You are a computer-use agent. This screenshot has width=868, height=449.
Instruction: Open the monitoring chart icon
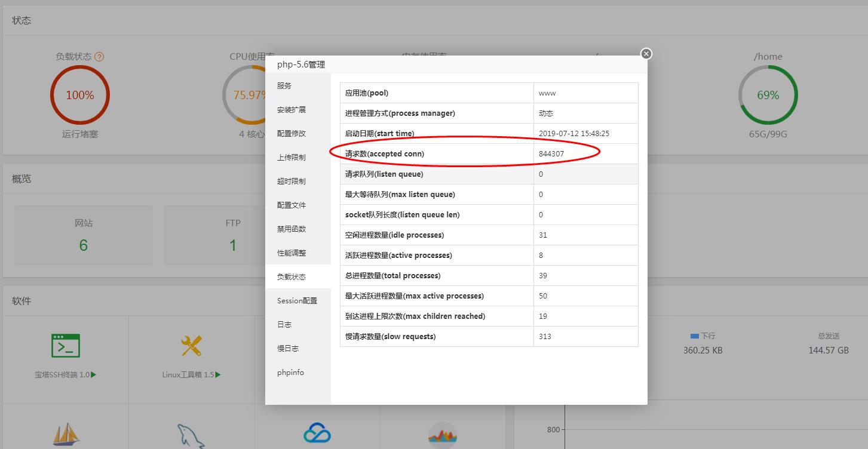click(443, 434)
